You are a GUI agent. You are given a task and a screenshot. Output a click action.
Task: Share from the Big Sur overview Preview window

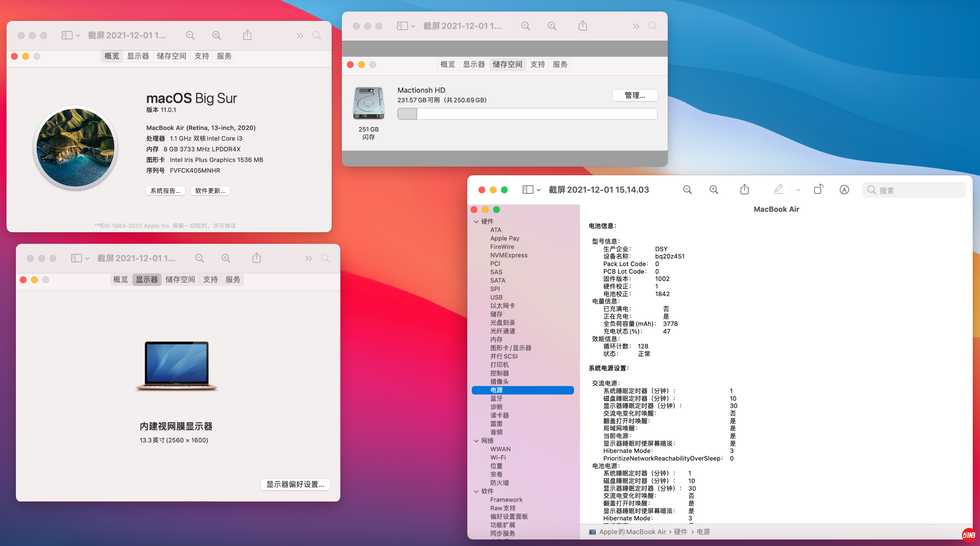[247, 35]
